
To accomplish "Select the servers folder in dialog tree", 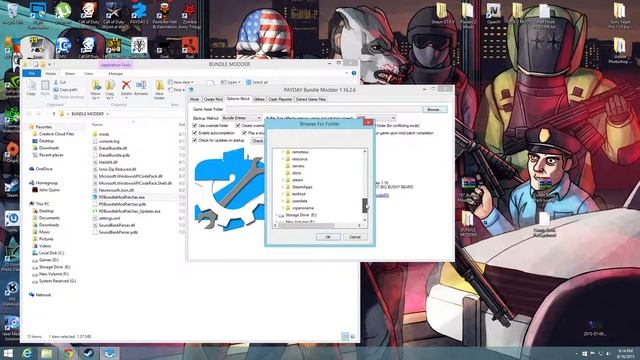I will pos(298,166).
